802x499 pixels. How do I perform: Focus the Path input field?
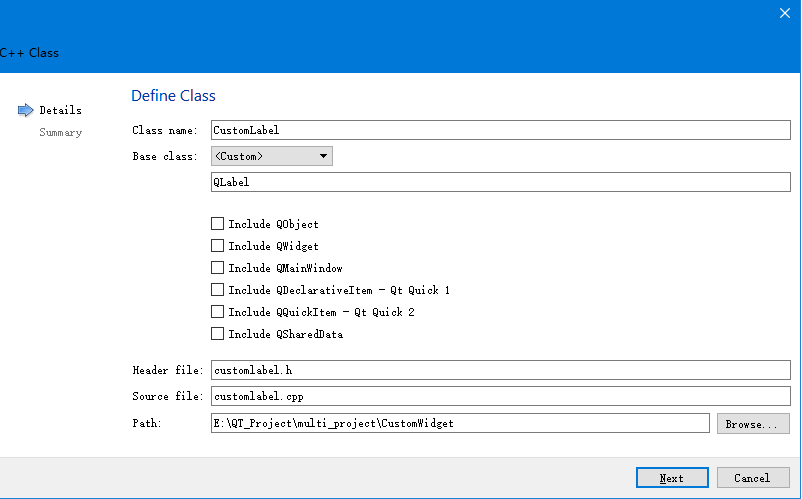tap(459, 424)
